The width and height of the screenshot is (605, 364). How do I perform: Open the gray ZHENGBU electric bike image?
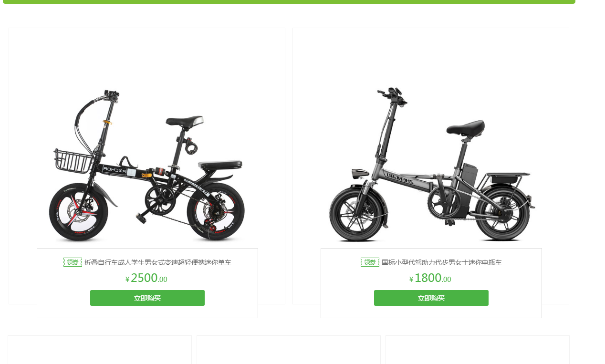pyautogui.click(x=432, y=165)
